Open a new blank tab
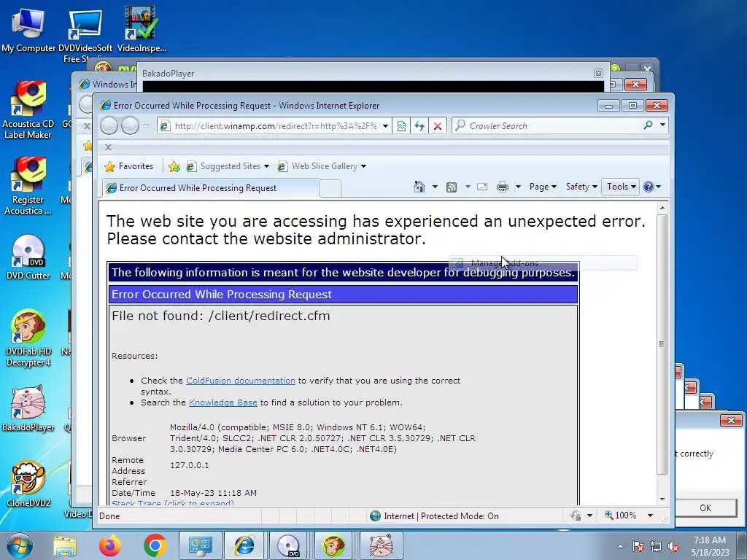Viewport: 747px width, 560px height. pyautogui.click(x=330, y=189)
